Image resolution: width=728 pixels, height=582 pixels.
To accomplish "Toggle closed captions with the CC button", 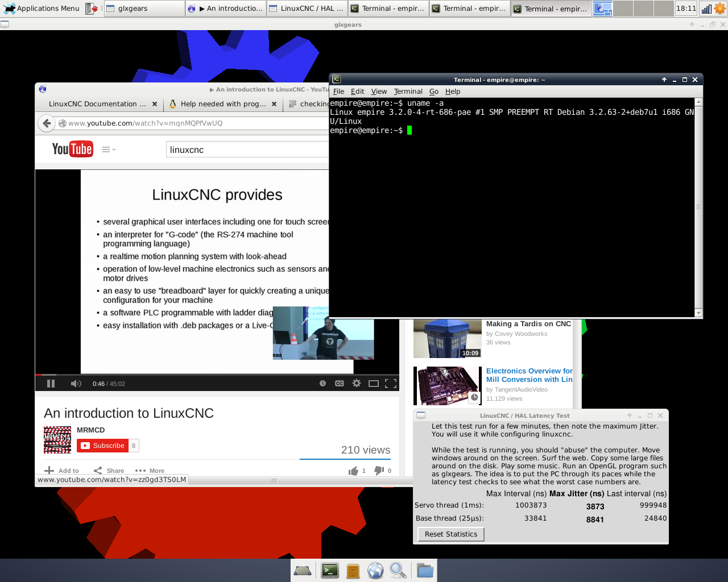I will click(340, 384).
